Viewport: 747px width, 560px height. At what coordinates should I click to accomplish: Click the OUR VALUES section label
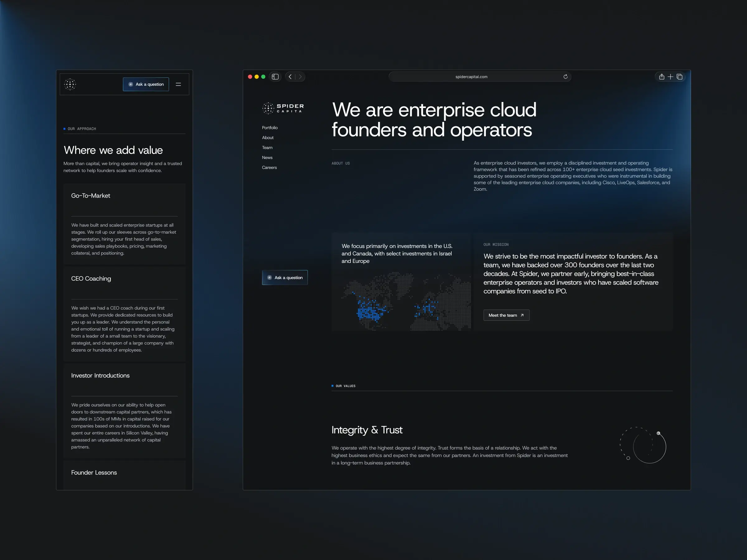[345, 386]
